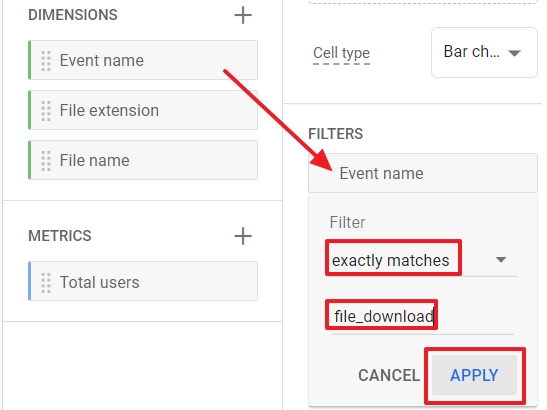Grab the Total users drag handle
This screenshot has height=410, width=547.
[x=46, y=282]
